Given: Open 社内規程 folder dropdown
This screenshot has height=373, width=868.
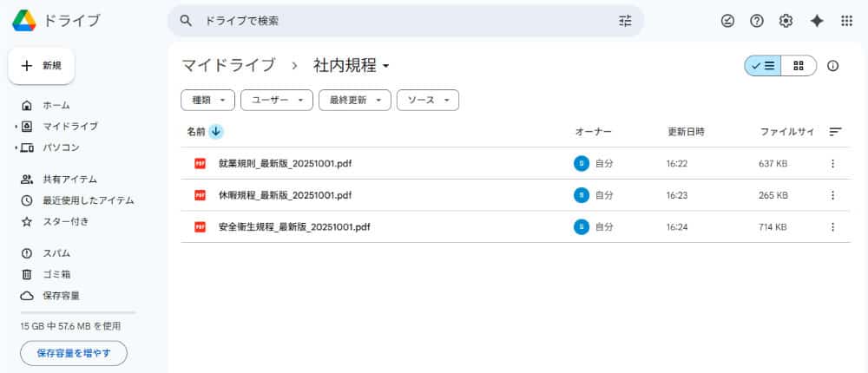Looking at the screenshot, I should tap(352, 65).
